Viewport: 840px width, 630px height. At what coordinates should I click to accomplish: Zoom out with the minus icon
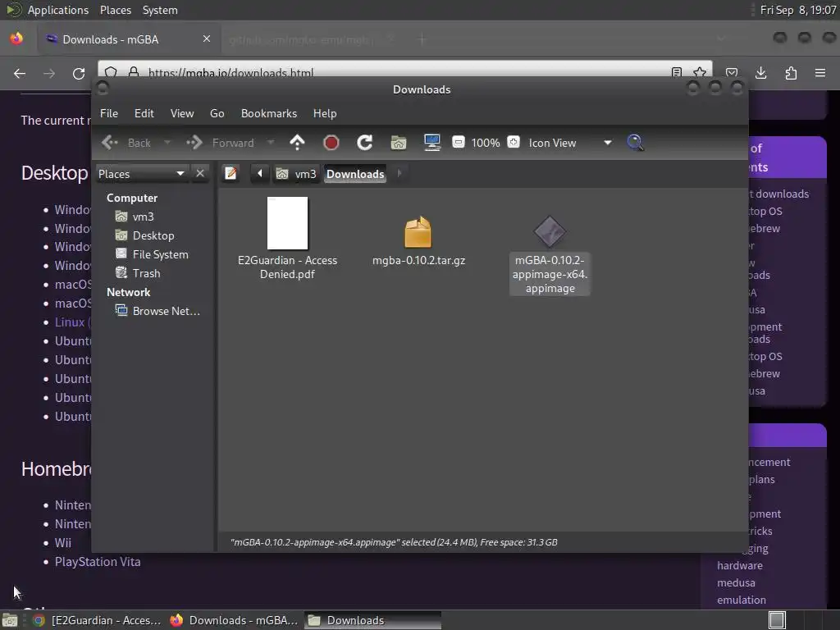click(458, 142)
